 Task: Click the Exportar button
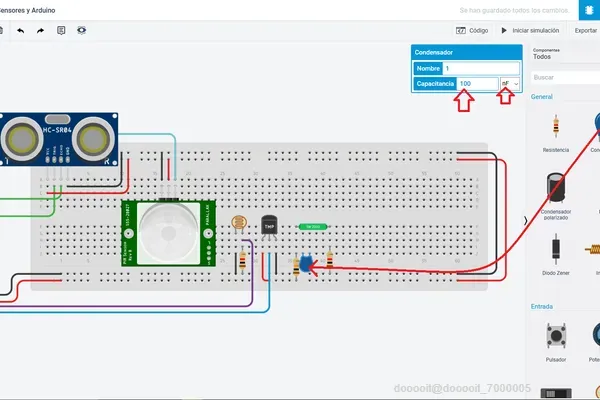point(585,31)
